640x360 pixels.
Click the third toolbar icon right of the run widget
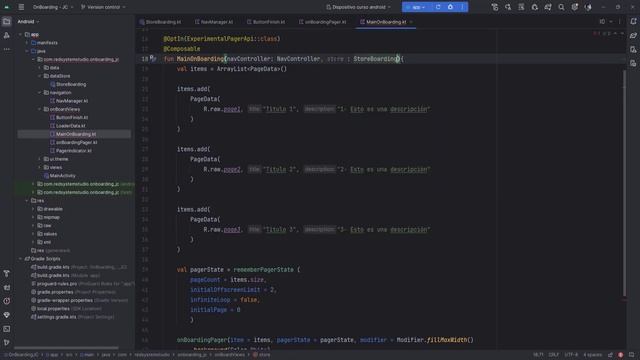click(521, 7)
